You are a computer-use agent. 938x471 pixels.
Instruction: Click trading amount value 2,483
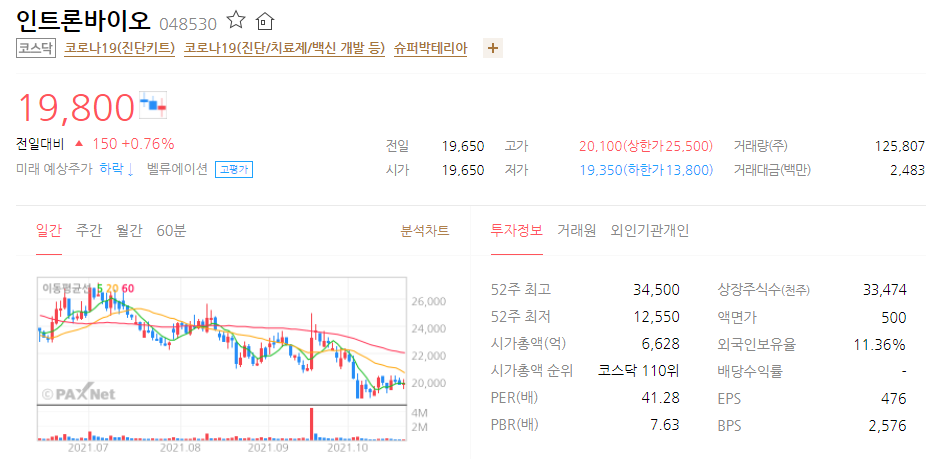pyautogui.click(x=907, y=170)
